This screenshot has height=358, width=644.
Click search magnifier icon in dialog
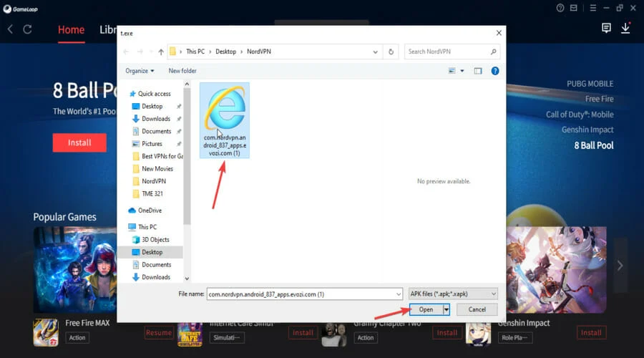(493, 52)
